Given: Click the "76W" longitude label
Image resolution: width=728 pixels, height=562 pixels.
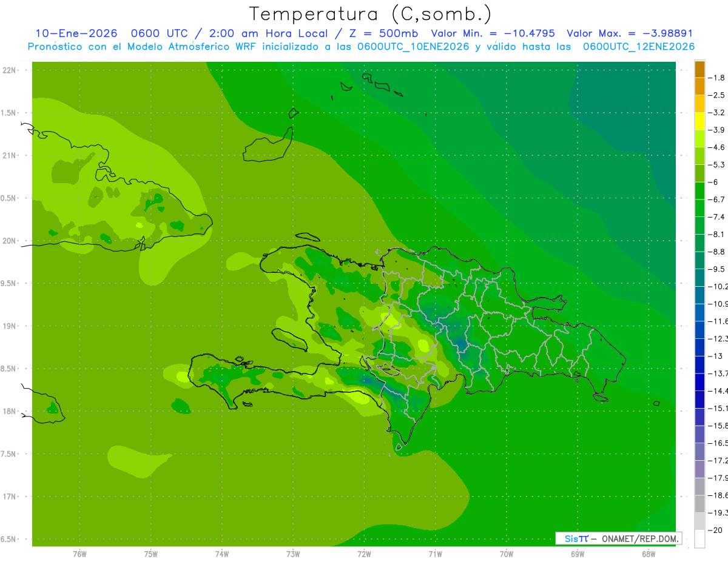Looking at the screenshot, I should click(79, 554).
